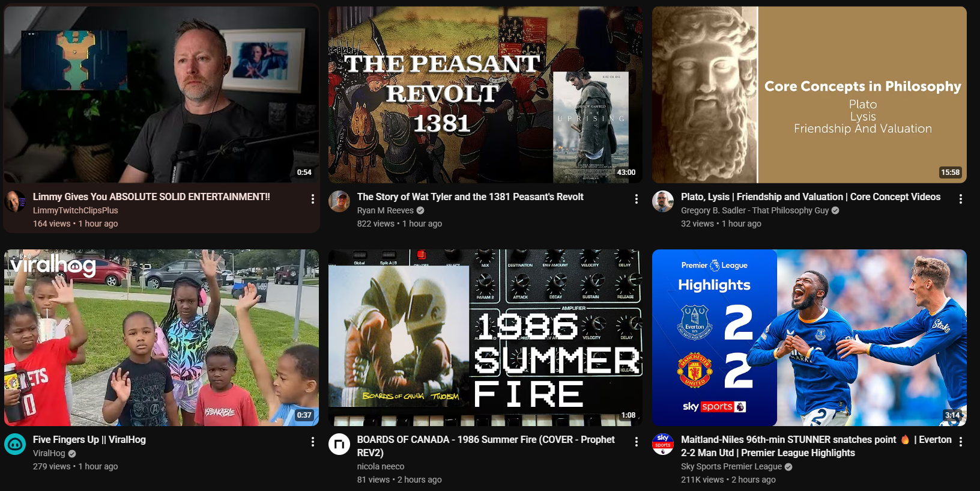This screenshot has height=491, width=980.
Task: Visit the Sky Sports Premier League channel name
Action: [731, 466]
